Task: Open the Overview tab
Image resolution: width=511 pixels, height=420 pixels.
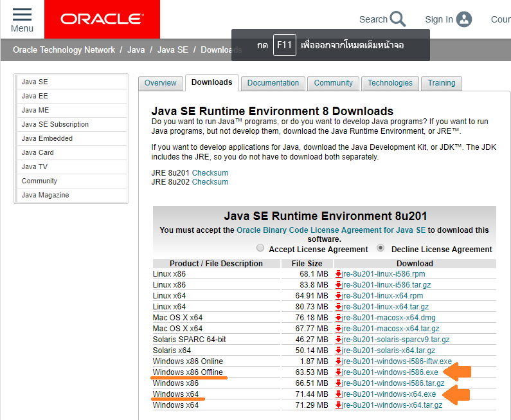Action: click(160, 83)
